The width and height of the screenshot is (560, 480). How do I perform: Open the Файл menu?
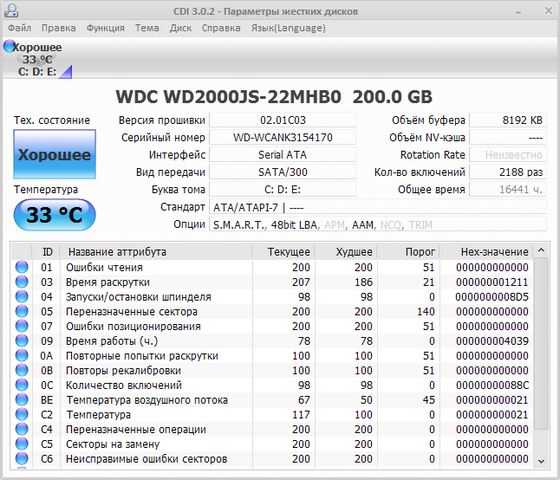(x=20, y=28)
